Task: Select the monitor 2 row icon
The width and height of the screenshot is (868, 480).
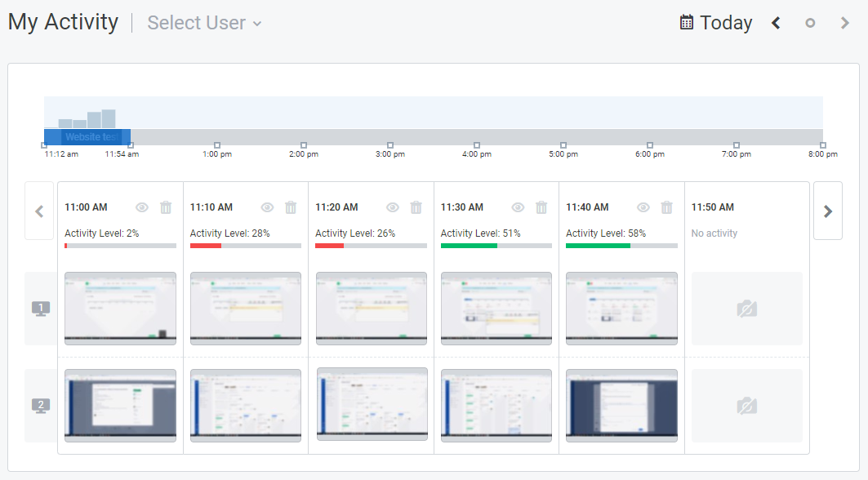Action: pos(38,405)
